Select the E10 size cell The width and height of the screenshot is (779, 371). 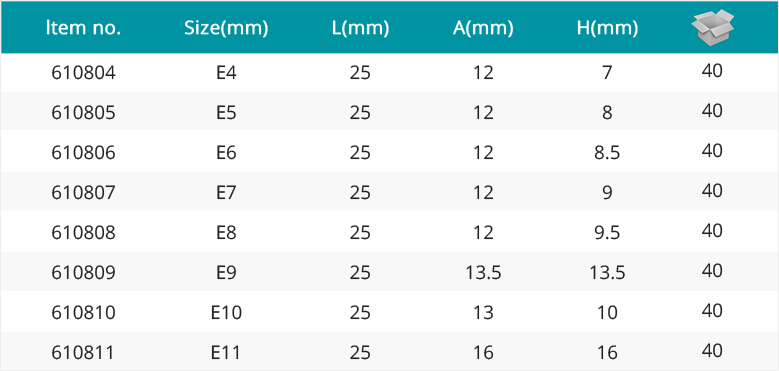click(x=226, y=312)
